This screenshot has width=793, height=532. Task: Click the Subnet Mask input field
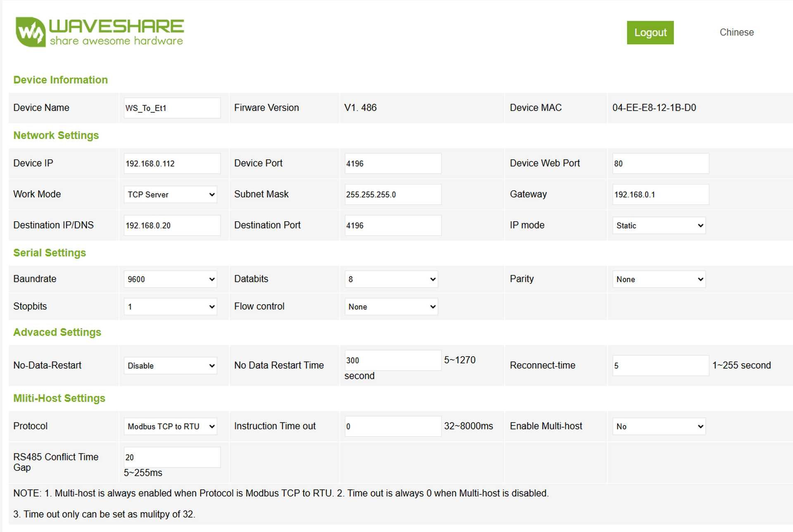[x=393, y=194]
